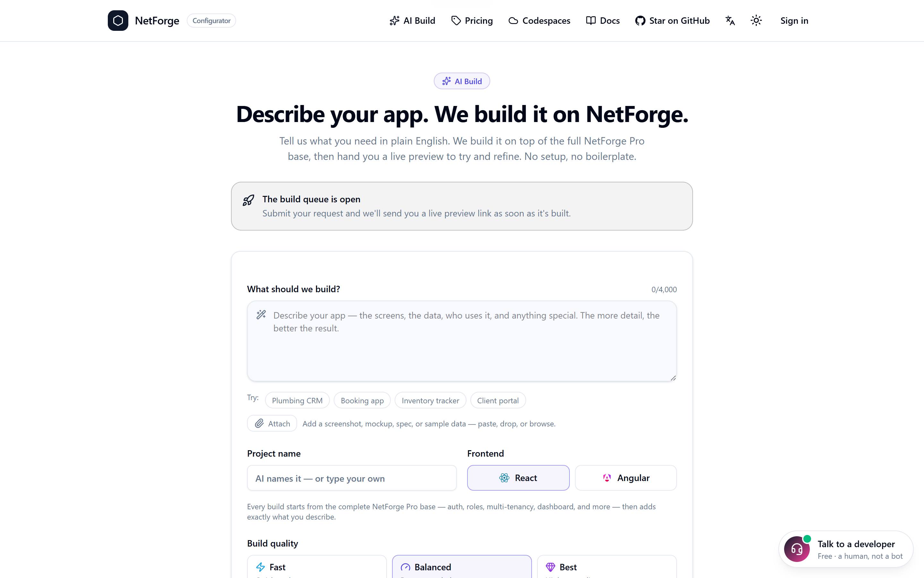Click the "Frontend" label
Viewport: 924px width, 578px height.
click(485, 453)
